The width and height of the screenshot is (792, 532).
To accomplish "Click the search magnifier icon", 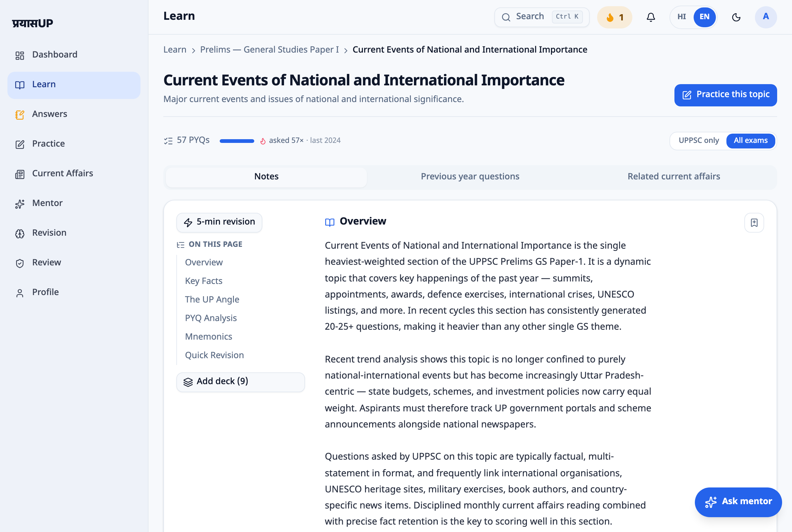I will [x=506, y=17].
